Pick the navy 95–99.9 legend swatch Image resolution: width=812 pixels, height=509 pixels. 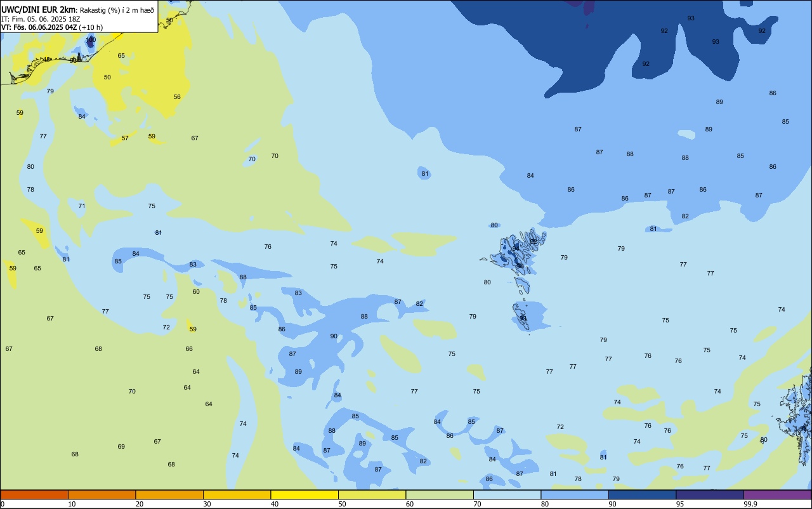point(710,494)
